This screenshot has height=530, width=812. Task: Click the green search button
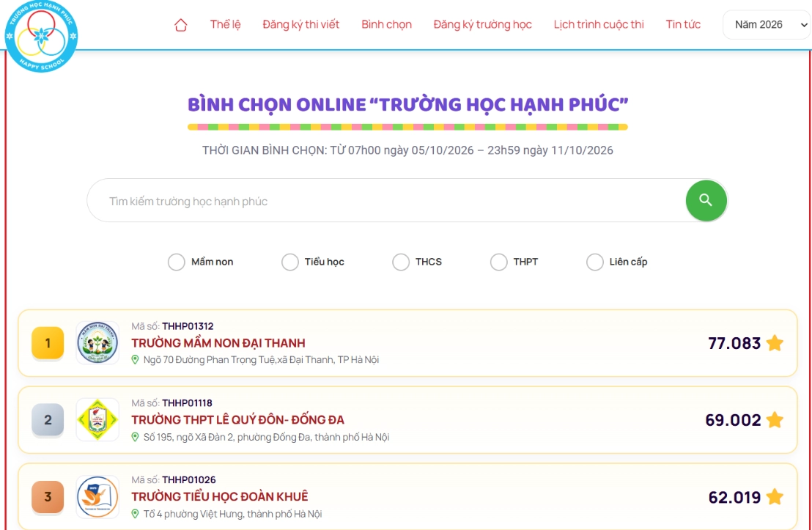[x=706, y=201]
